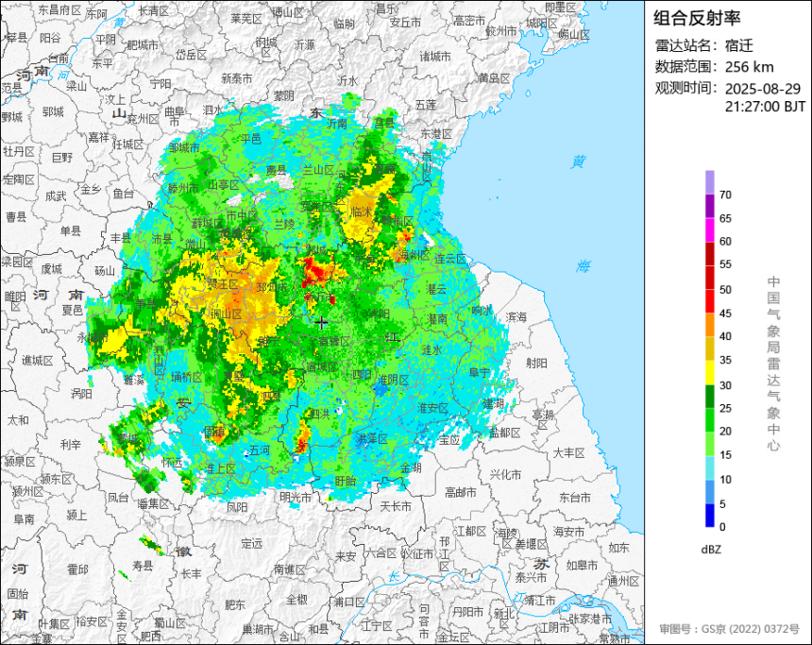The image size is (812, 645).
Task: Click the 利辛 map label
Action: (71, 444)
